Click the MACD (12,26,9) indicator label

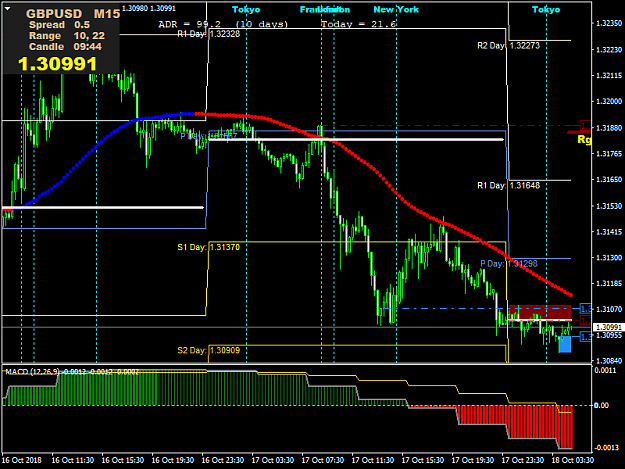click(x=72, y=372)
